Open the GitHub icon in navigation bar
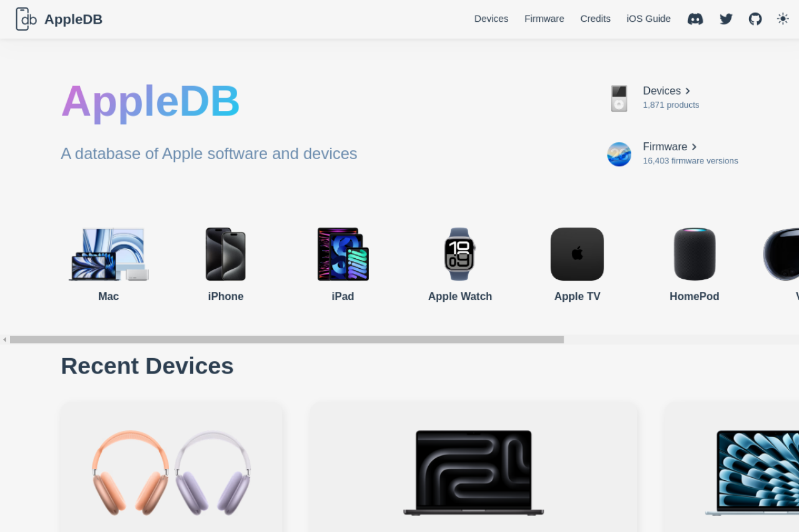 [x=755, y=19]
